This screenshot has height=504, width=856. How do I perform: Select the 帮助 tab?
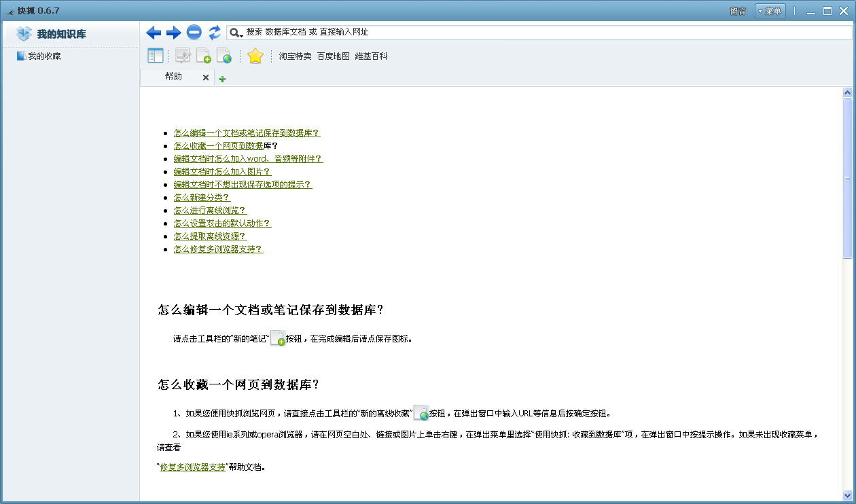coord(173,77)
